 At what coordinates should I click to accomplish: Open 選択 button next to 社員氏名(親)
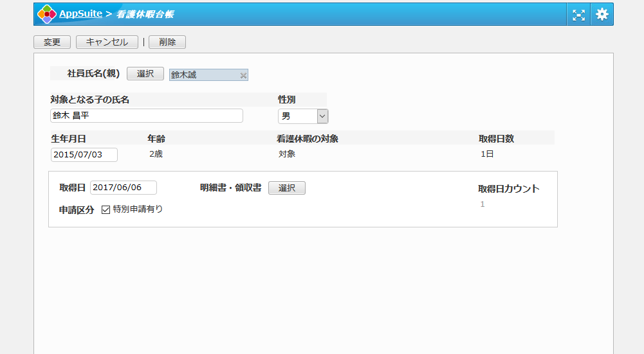pos(145,74)
